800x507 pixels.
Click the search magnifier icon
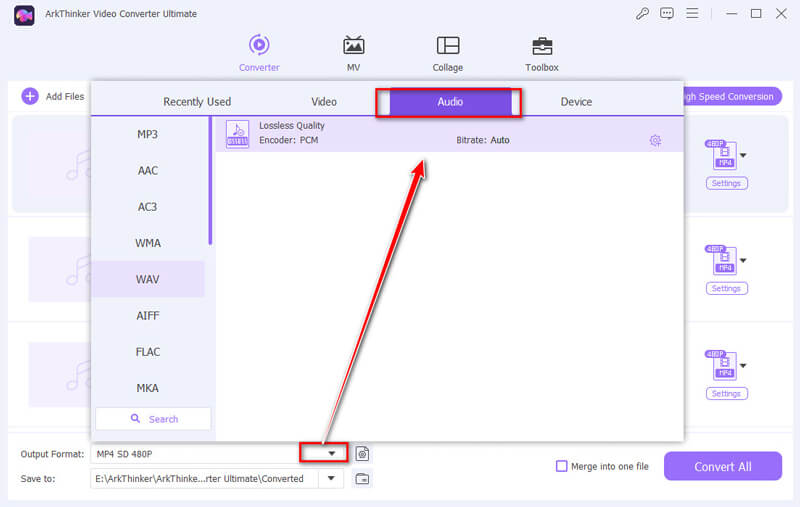(135, 418)
